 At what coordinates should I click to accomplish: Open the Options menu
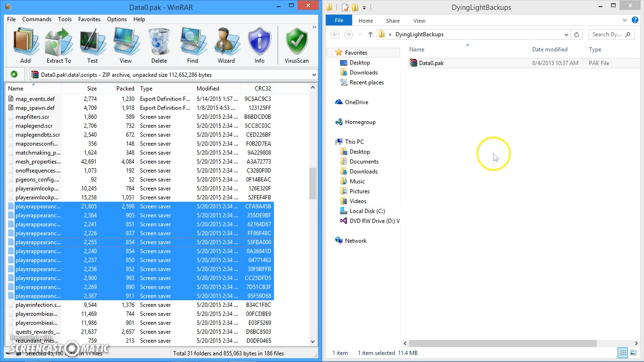[x=117, y=19]
